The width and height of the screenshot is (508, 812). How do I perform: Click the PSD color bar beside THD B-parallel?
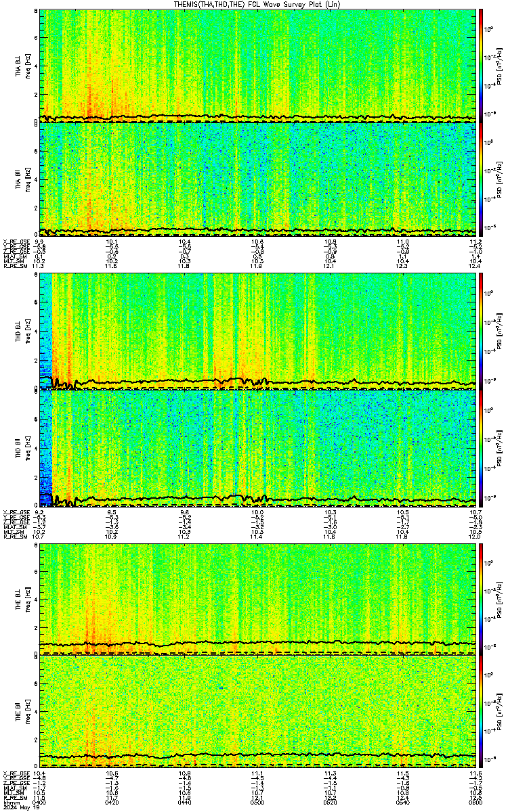tap(482, 447)
